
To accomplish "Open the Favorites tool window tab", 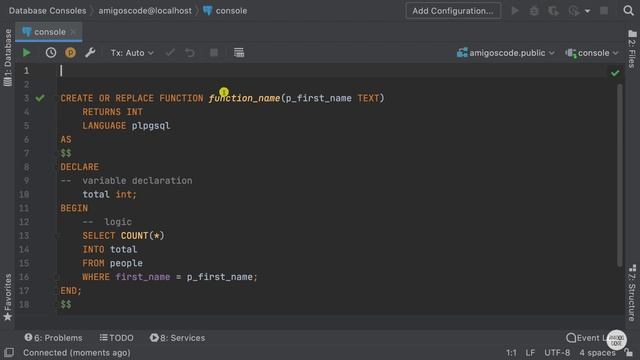I will 7,297.
